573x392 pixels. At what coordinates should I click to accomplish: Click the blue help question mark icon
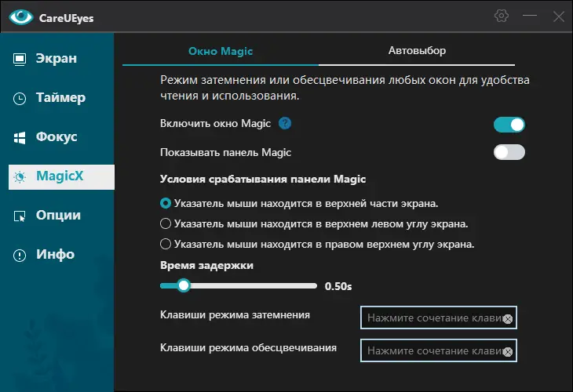tap(285, 124)
